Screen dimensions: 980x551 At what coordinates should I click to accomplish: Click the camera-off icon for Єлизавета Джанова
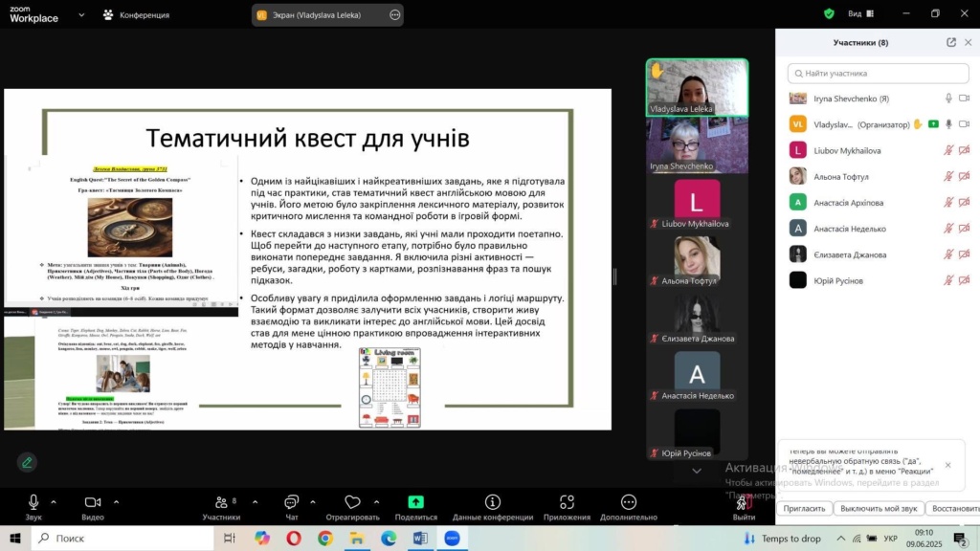[965, 254]
